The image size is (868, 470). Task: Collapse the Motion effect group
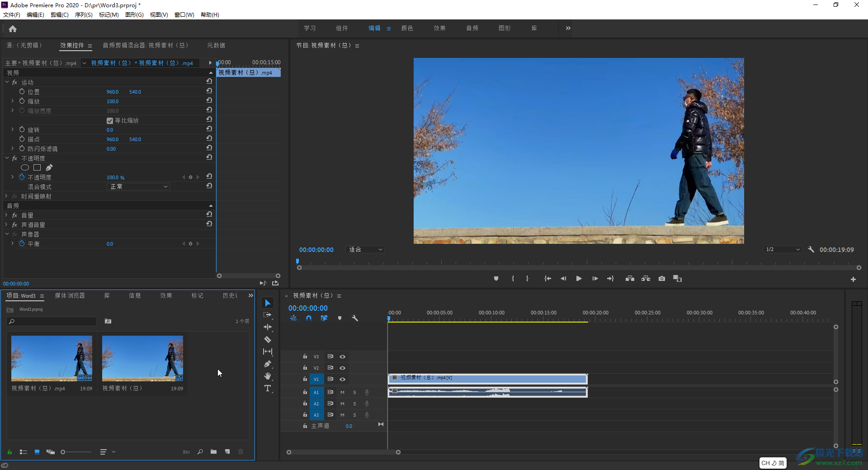pos(7,82)
